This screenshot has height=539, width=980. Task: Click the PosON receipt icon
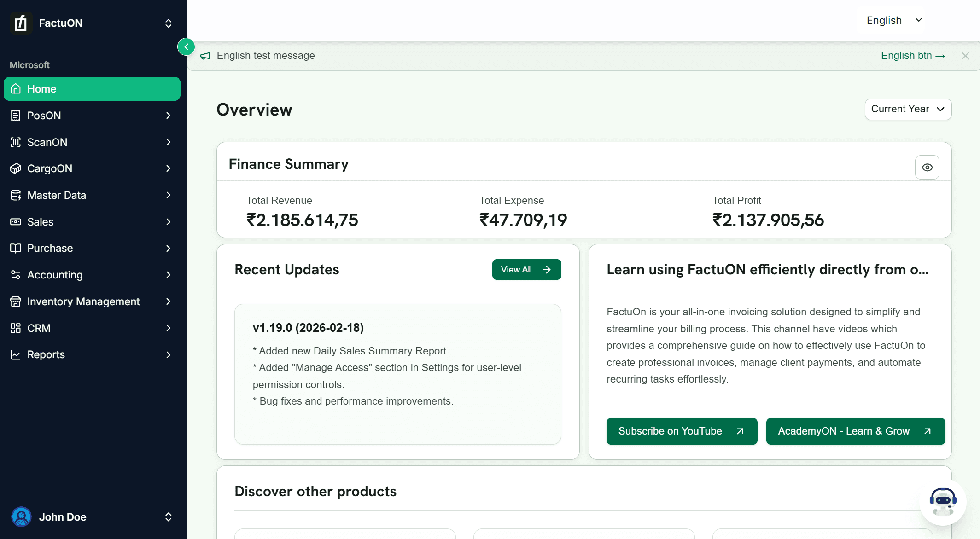[16, 116]
